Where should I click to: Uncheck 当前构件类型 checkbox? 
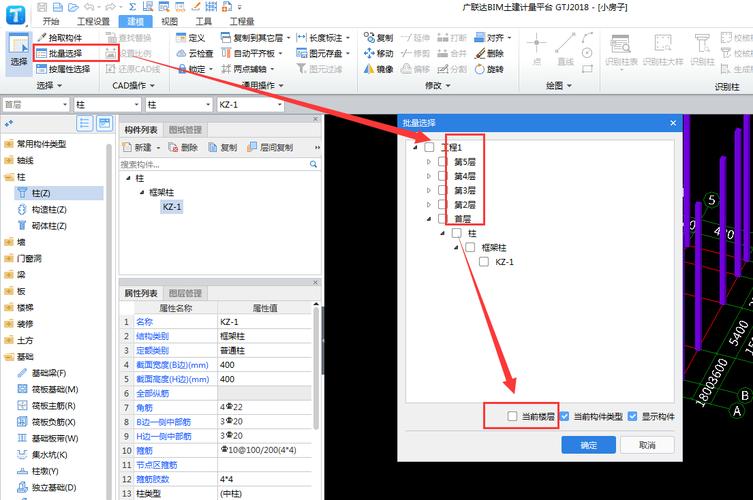[565, 416]
